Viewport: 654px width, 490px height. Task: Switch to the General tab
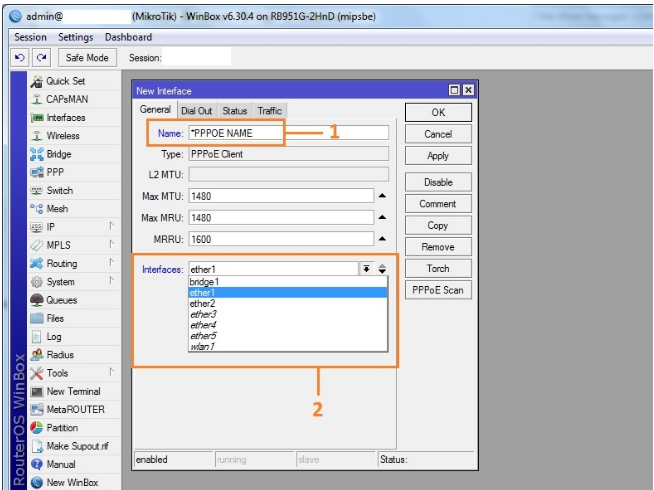155,110
